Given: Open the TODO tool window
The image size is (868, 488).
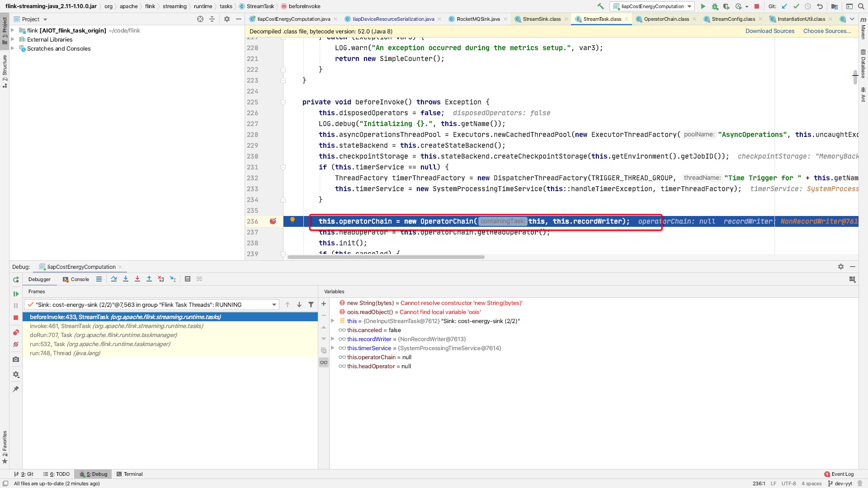Looking at the screenshot, I should tap(57, 474).
